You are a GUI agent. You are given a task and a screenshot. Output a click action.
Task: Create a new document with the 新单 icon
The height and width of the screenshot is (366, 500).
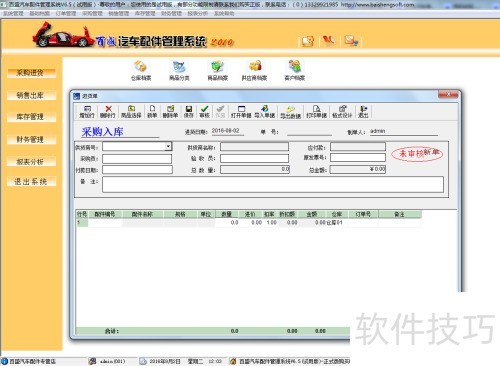tap(152, 111)
